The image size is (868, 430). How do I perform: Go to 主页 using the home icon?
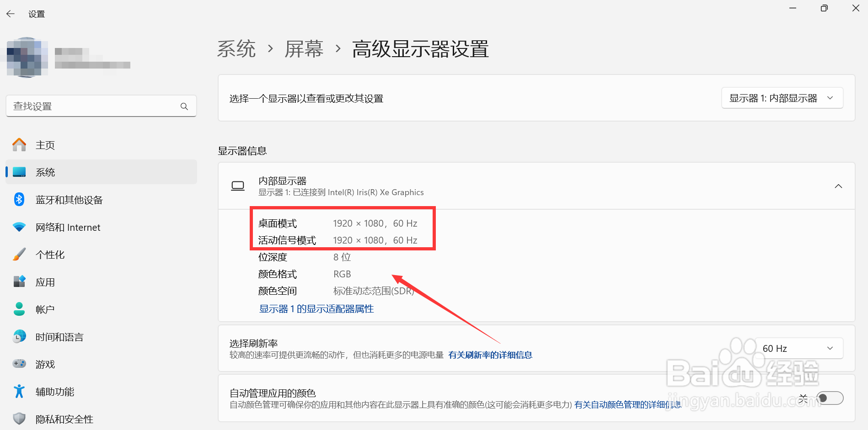[19, 144]
